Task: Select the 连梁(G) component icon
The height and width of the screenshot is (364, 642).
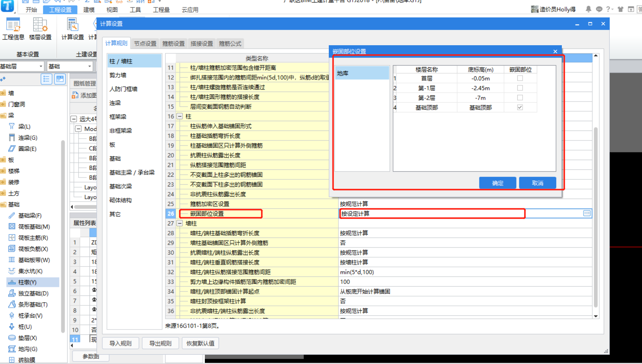Action: pyautogui.click(x=12, y=138)
